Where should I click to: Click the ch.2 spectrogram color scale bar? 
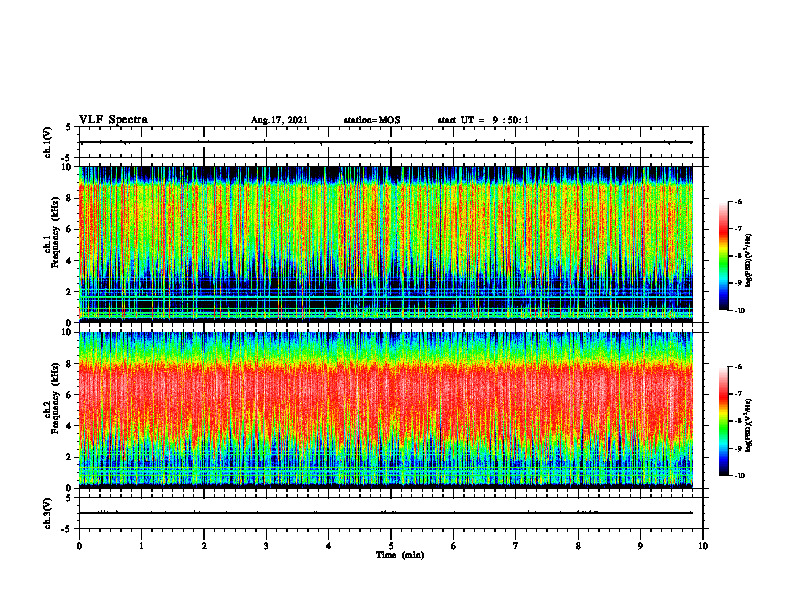click(x=723, y=421)
